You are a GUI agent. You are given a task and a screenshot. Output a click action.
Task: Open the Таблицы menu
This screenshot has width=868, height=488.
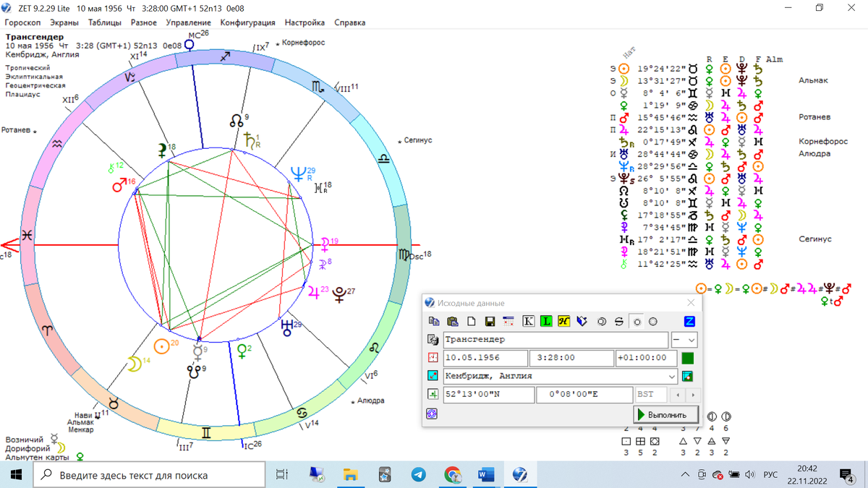[x=105, y=22]
